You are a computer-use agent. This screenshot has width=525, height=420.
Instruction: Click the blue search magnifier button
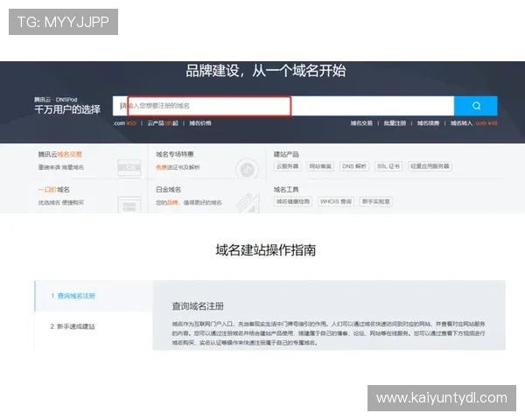pos(475,106)
